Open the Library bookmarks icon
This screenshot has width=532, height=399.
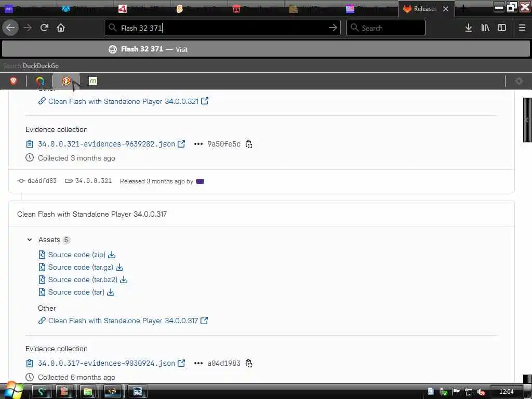(x=485, y=28)
